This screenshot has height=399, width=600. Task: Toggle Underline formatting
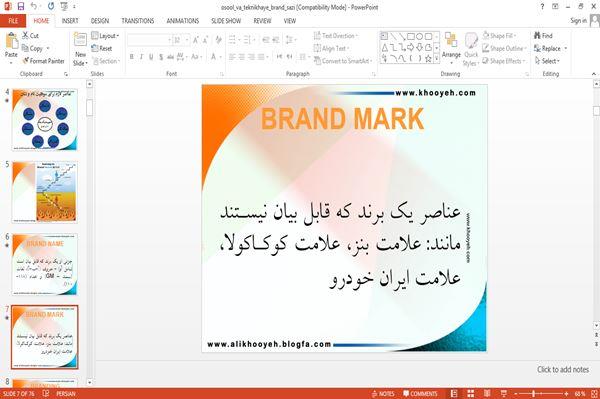click(151, 57)
